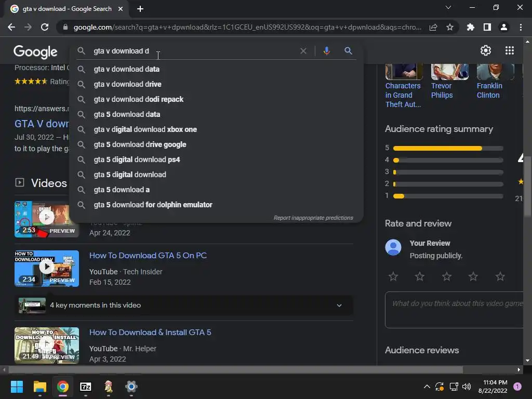This screenshot has height=399, width=532.
Task: Open How To Download GTA 5 On PC
Action: click(x=148, y=256)
